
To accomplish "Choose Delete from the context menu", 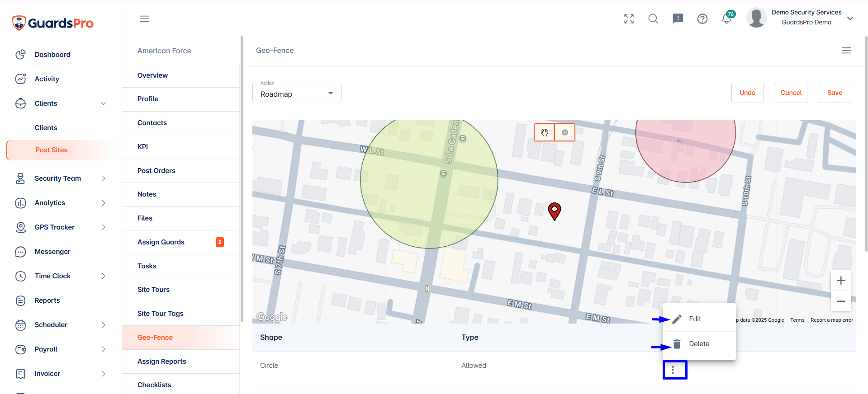I will pos(699,344).
